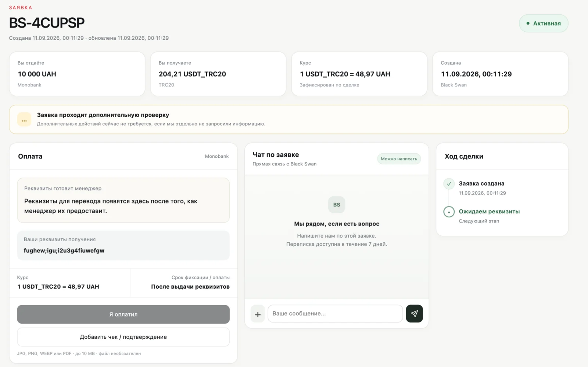
Task: Click Зафиксирован по сделке caption
Action: pos(329,85)
